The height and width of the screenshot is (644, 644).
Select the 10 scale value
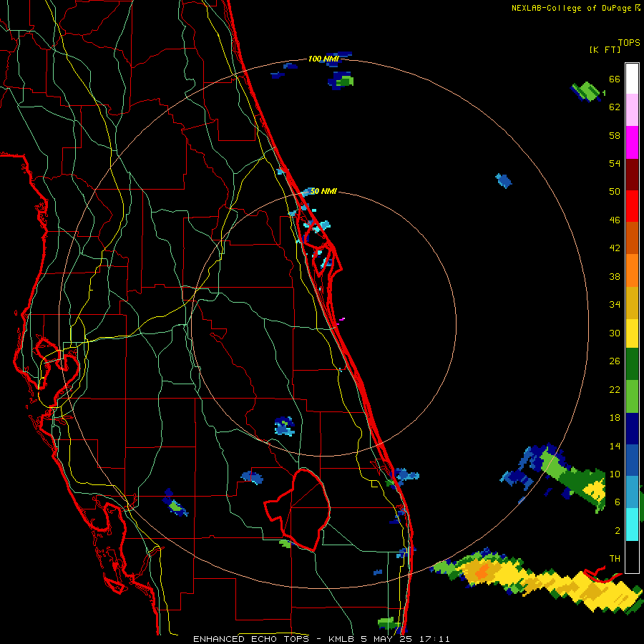pos(615,474)
